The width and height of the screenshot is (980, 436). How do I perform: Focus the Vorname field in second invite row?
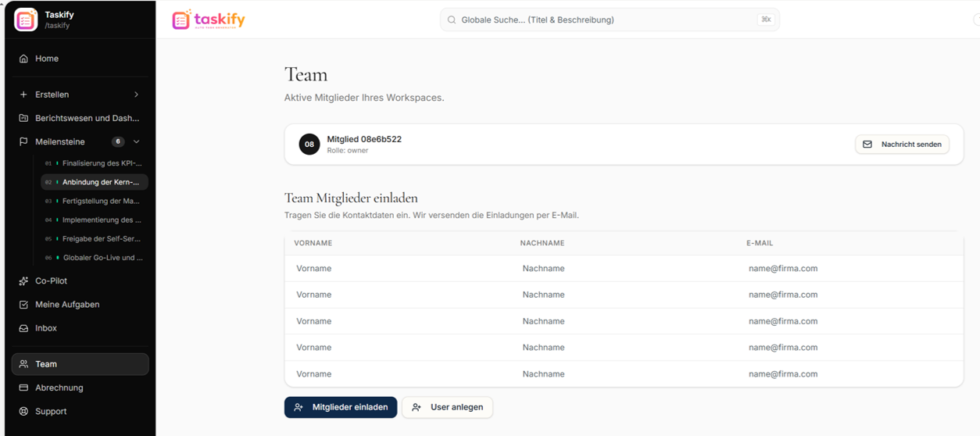[399, 295]
